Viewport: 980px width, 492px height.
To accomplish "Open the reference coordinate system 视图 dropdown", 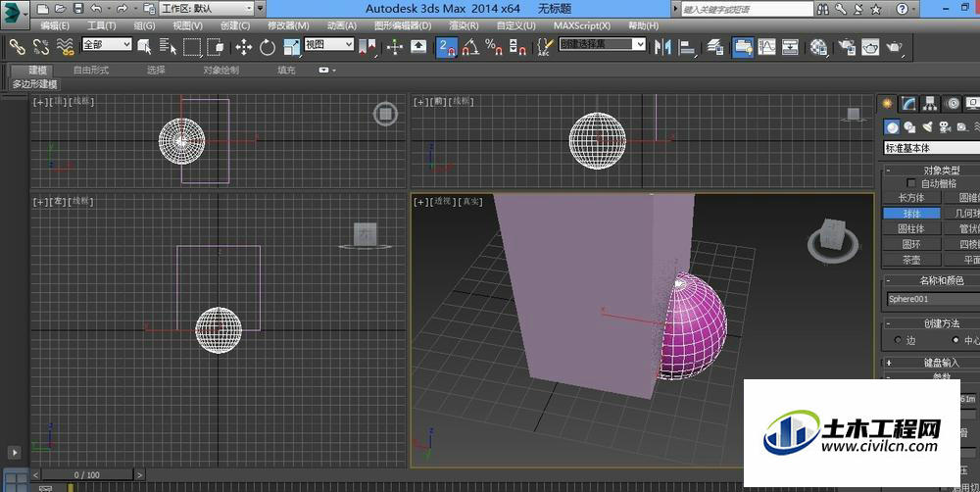I will [x=328, y=44].
